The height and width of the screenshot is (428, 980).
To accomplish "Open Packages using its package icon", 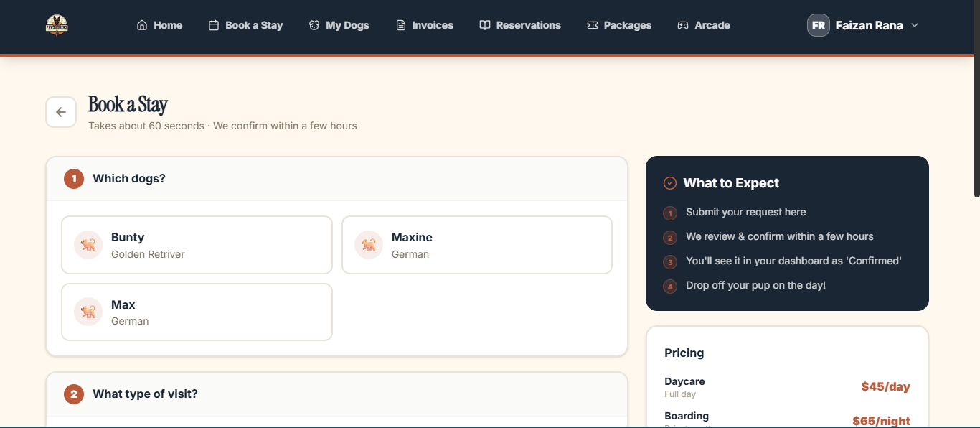I will point(592,24).
